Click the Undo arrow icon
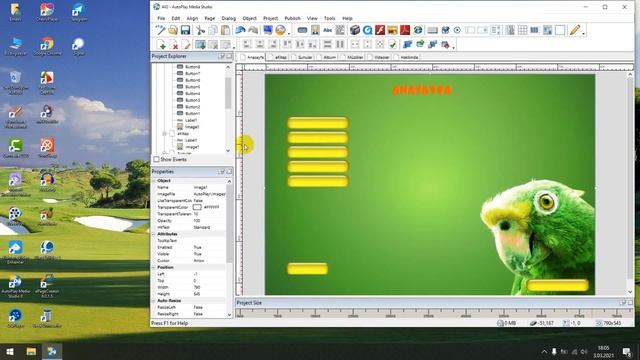 (x=240, y=30)
